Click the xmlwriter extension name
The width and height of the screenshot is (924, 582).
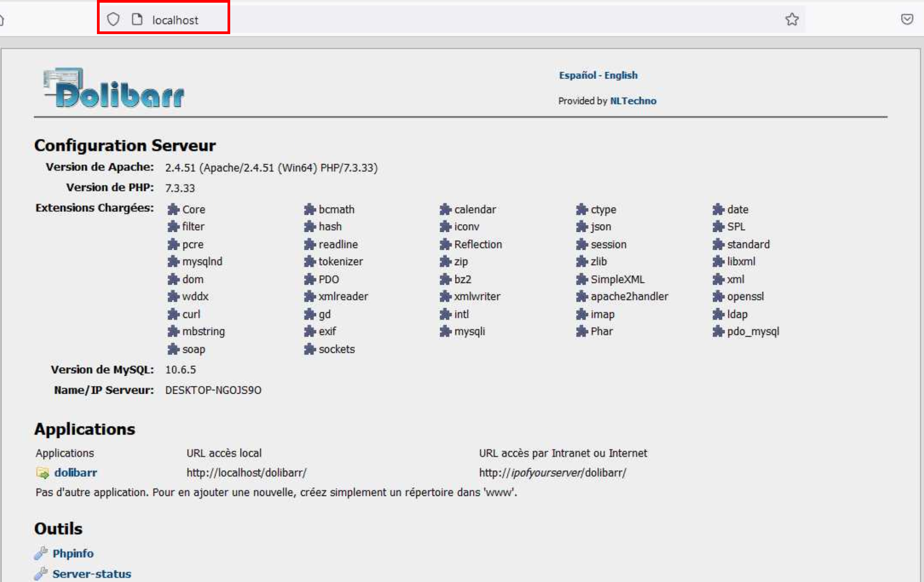[477, 296]
